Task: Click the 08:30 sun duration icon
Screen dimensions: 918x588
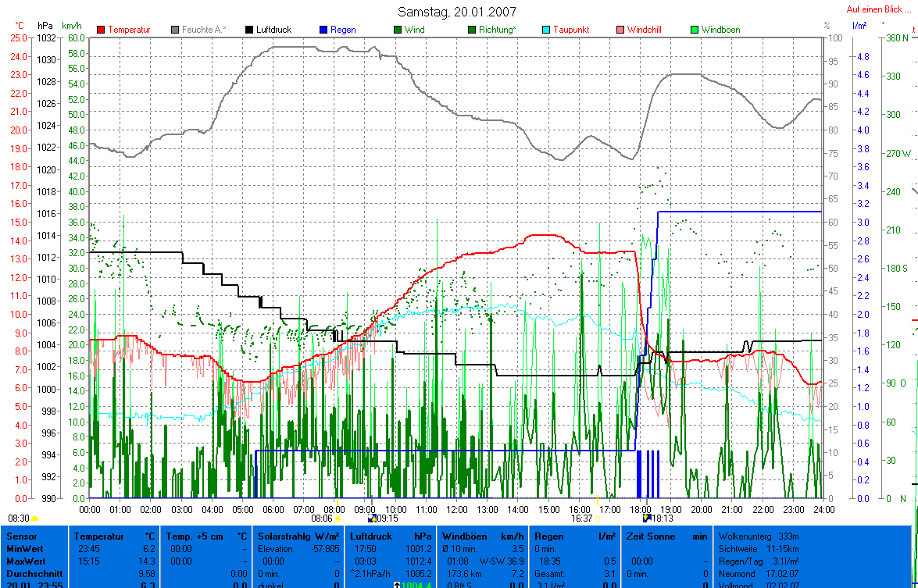Action: (x=35, y=518)
